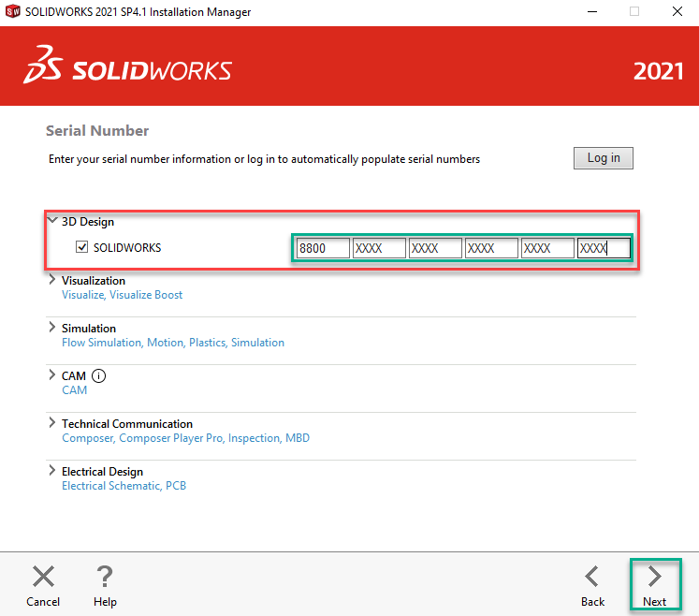Go Back to previous installer step
This screenshot has width=699, height=616.
592,585
